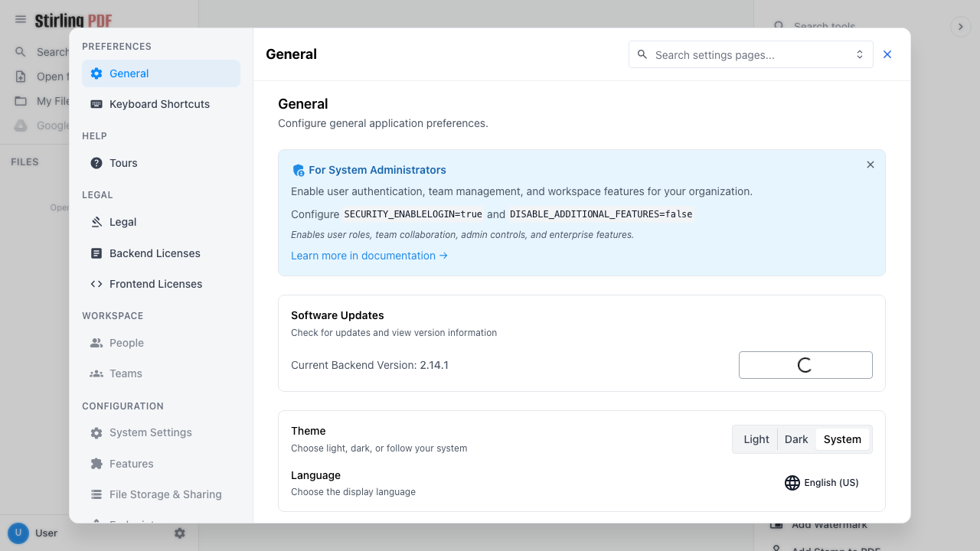This screenshot has height=551, width=980.
Task: Open Teams in the Workspace section
Action: pos(162,373)
